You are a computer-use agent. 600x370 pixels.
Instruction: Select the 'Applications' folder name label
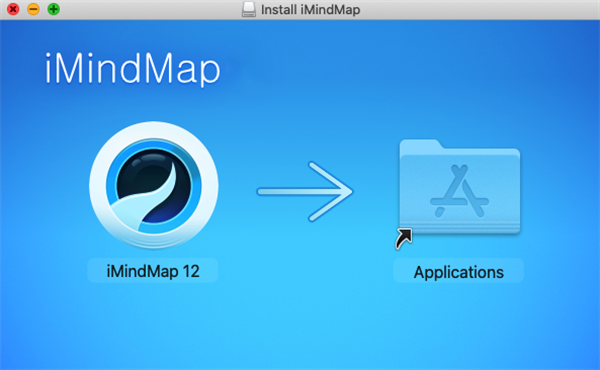tap(458, 272)
